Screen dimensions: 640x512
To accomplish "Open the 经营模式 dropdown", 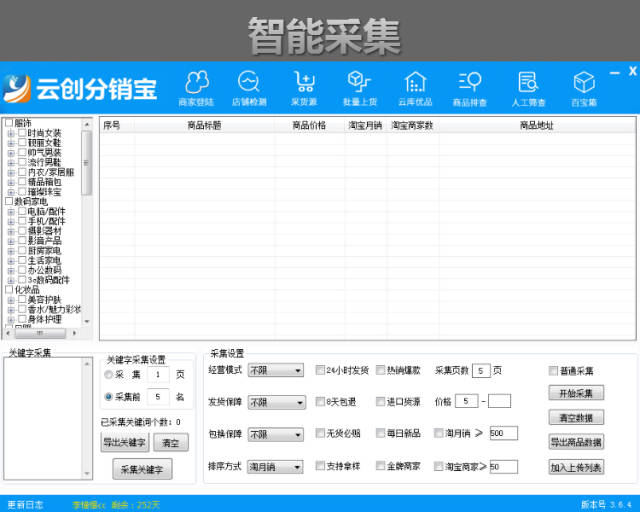I will coord(276,370).
